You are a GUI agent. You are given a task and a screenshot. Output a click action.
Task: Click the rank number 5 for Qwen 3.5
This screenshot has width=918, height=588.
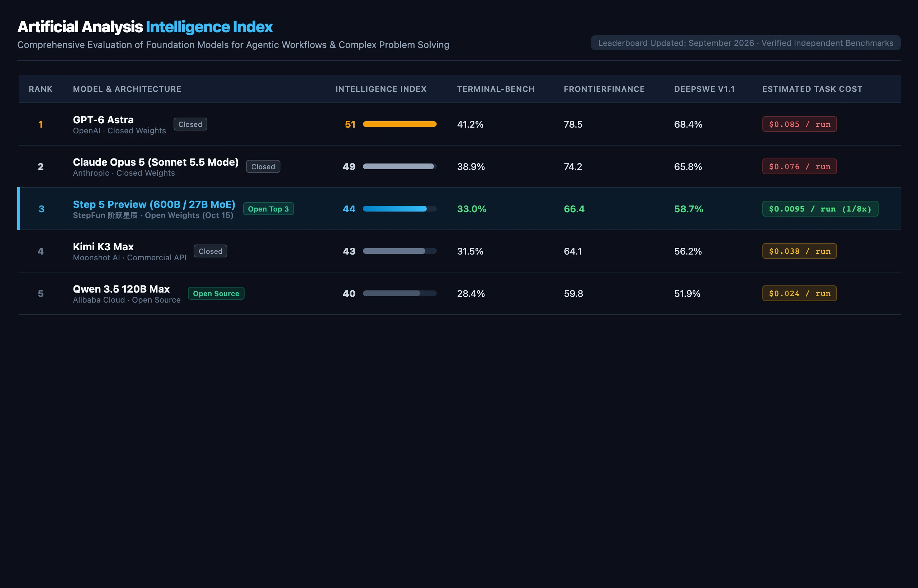coord(41,294)
